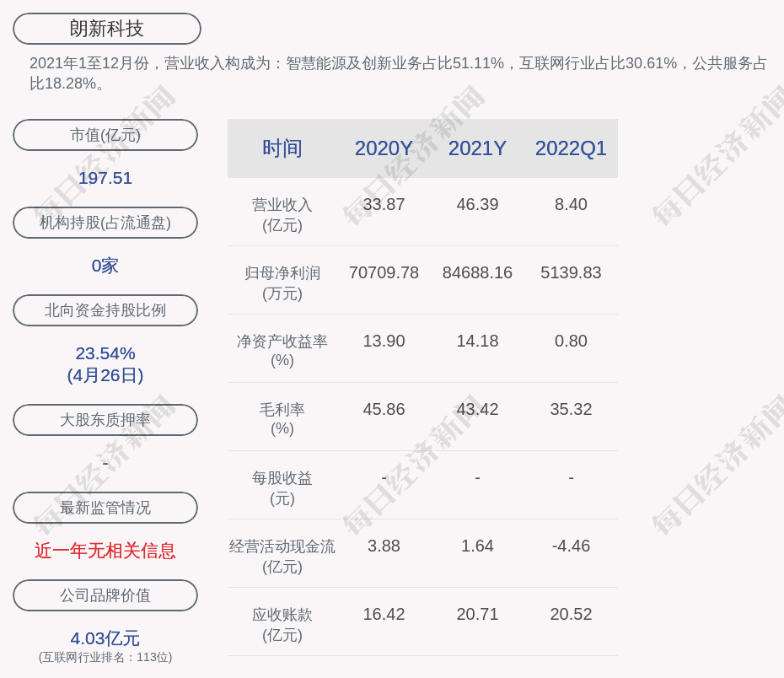The height and width of the screenshot is (678, 784).
Task: Click the red 近一年无相关信息 text
Action: point(105,551)
